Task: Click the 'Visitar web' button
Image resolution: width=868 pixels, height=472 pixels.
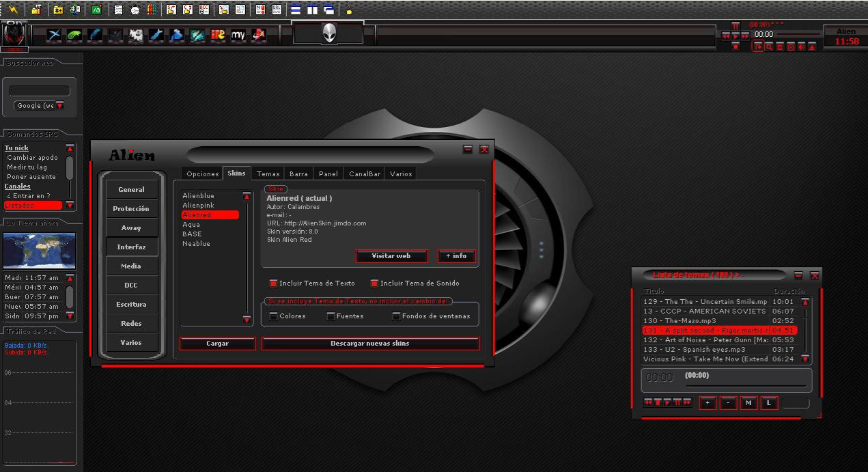Action: point(391,256)
